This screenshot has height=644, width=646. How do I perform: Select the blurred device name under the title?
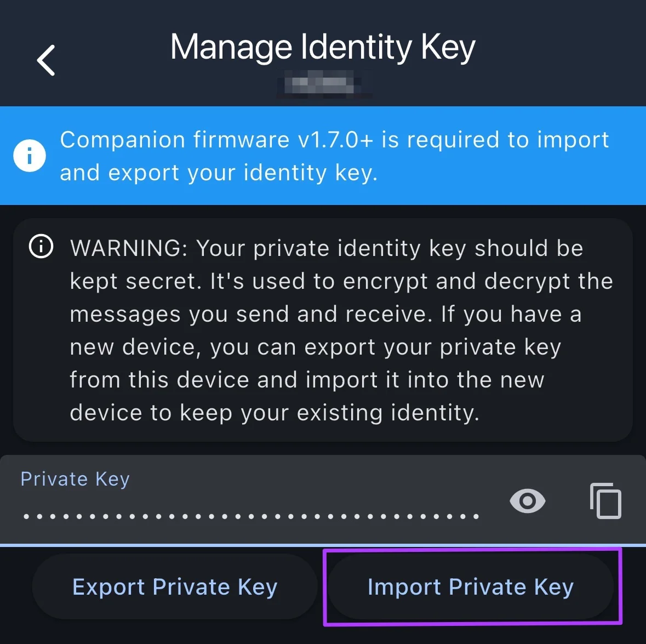pos(323,85)
